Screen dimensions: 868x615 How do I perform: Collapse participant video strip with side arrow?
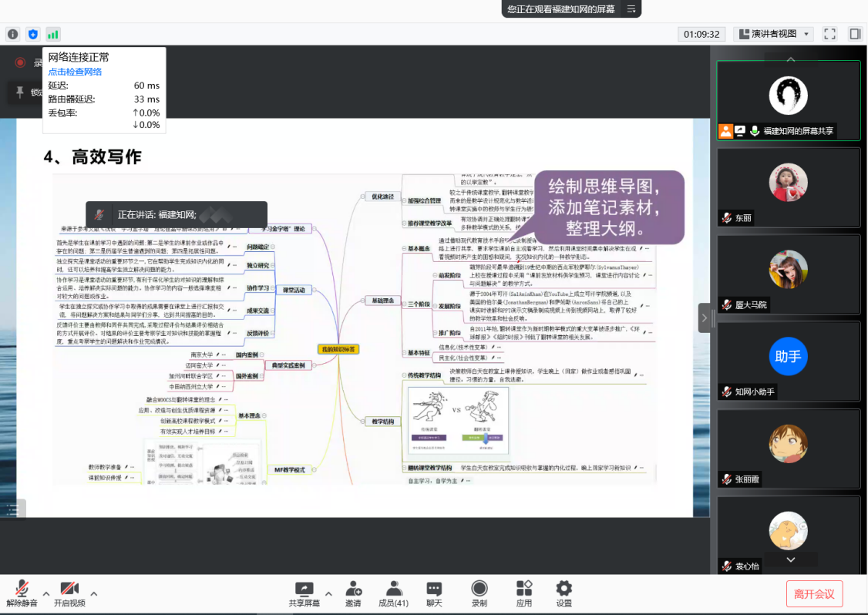click(704, 318)
